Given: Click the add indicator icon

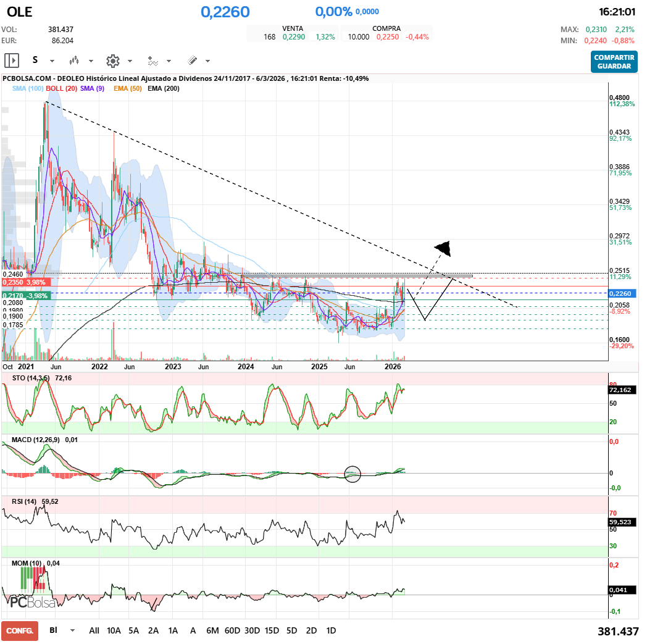Looking at the screenshot, I should tap(152, 61).
